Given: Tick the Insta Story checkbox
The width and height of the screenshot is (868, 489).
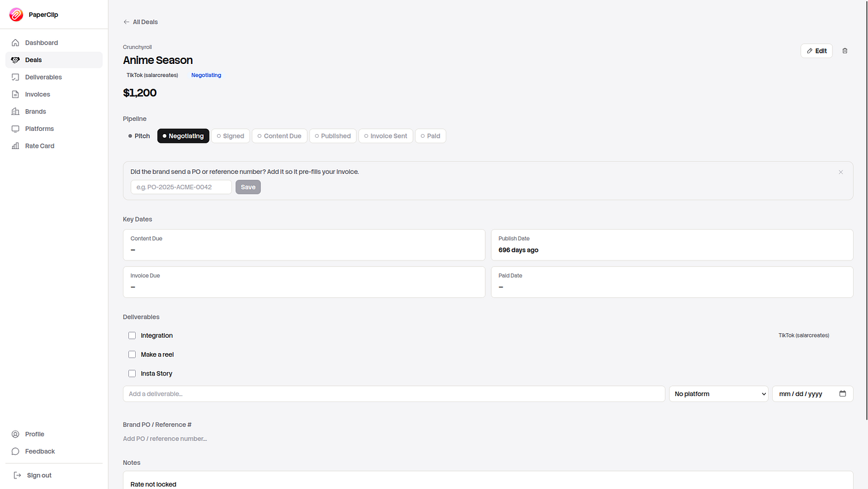Looking at the screenshot, I should (x=132, y=374).
